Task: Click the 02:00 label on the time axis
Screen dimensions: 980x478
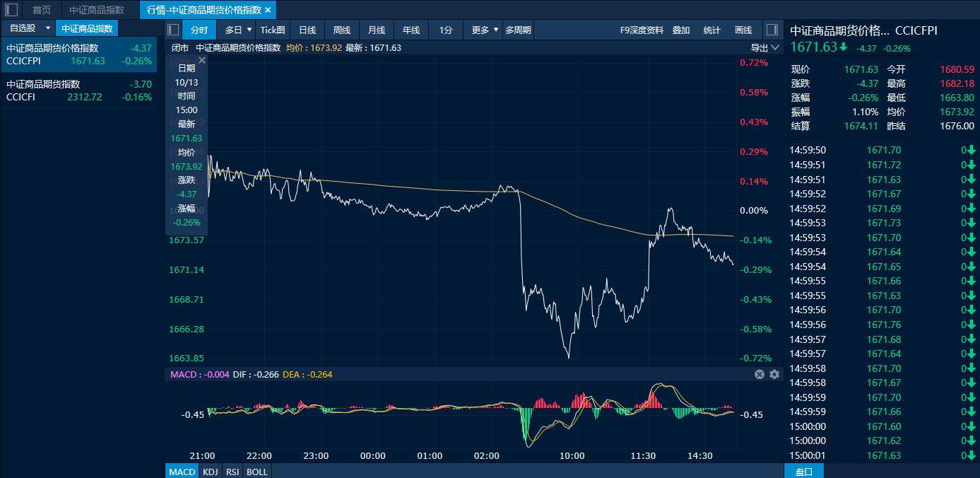Action: tap(487, 456)
